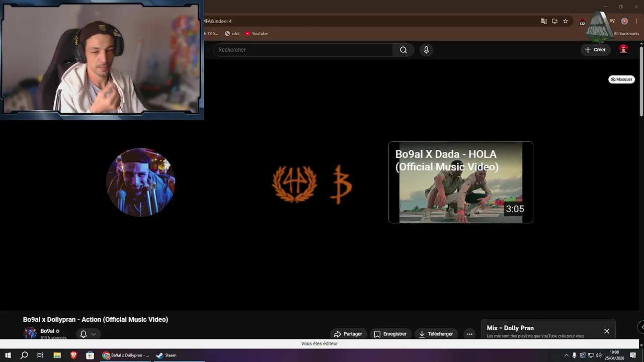
Task: Click the Masquer end screen button
Action: (x=621, y=79)
